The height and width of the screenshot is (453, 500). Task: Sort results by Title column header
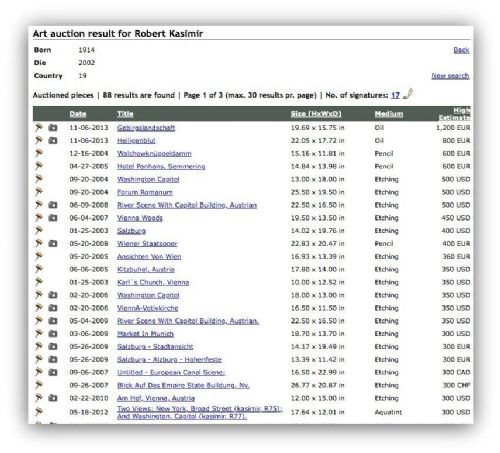click(x=125, y=114)
